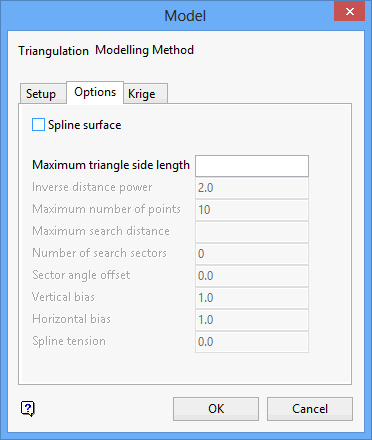Click the Inverse distance power field
The width and height of the screenshot is (372, 440).
click(x=252, y=188)
